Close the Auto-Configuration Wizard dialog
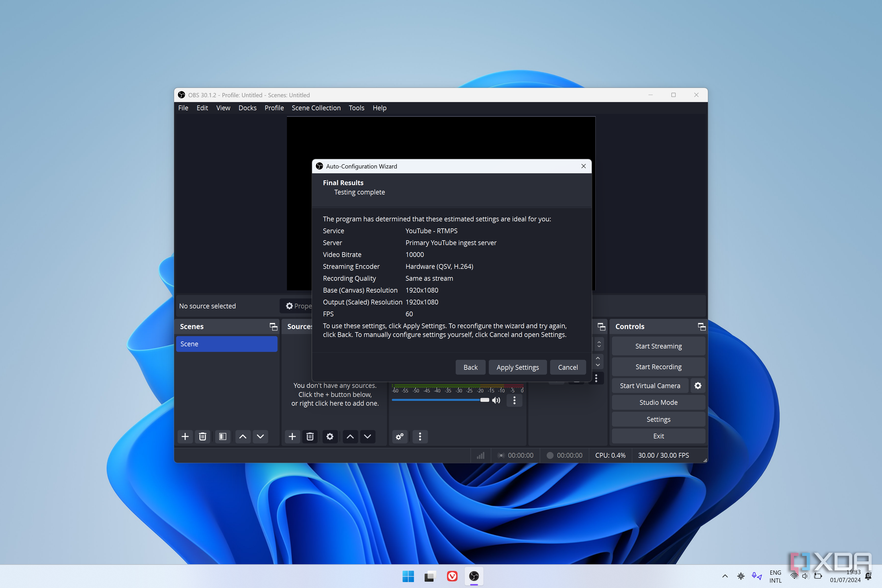This screenshot has height=588, width=882. 583,166
